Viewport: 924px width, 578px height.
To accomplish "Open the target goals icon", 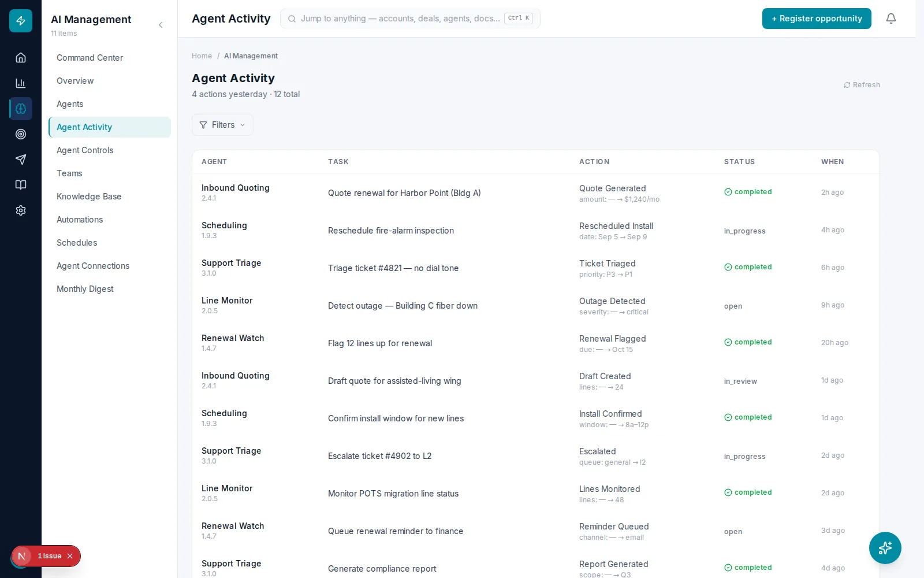I will click(x=21, y=134).
